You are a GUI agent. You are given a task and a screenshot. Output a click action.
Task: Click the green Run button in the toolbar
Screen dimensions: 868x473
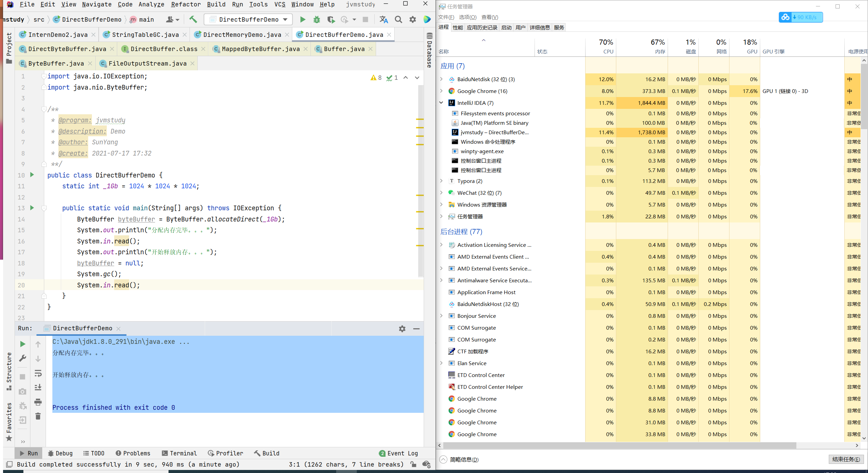tap(303, 20)
